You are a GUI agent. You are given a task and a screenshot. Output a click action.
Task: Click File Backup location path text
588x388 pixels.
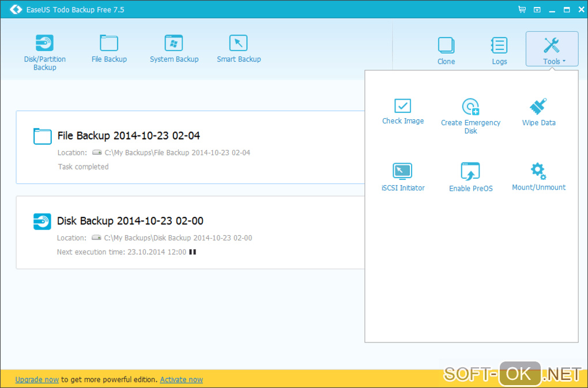(x=178, y=153)
